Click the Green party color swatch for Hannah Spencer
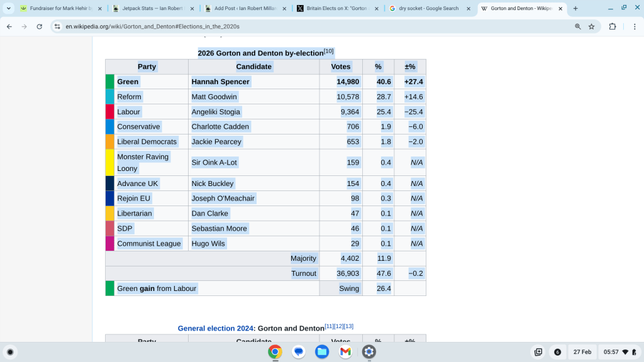Viewport: 644px width, 362px height. pos(109,82)
